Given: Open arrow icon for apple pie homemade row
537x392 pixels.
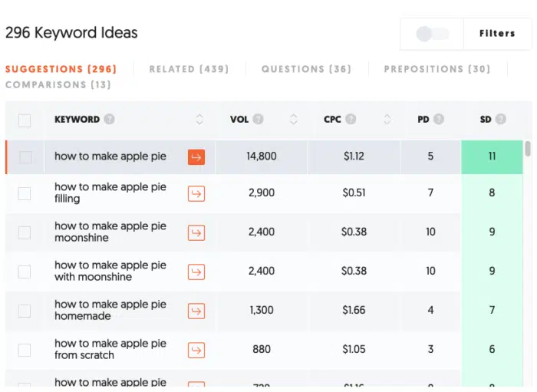Looking at the screenshot, I should (196, 311).
